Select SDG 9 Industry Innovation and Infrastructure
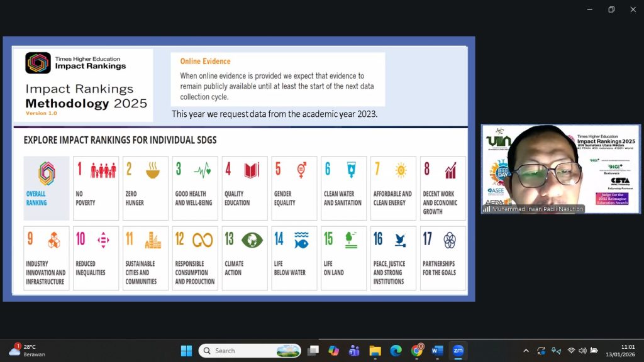This screenshot has height=362, width=644. [x=47, y=258]
